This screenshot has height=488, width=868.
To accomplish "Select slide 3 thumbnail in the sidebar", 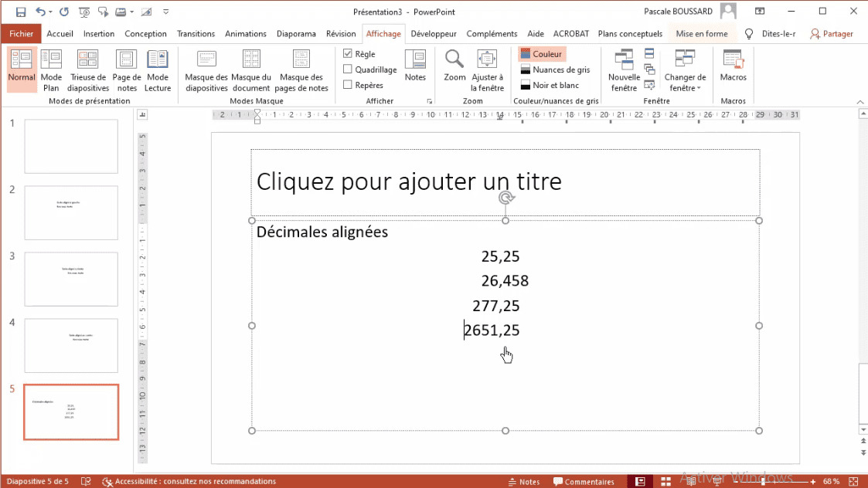I will [x=70, y=279].
